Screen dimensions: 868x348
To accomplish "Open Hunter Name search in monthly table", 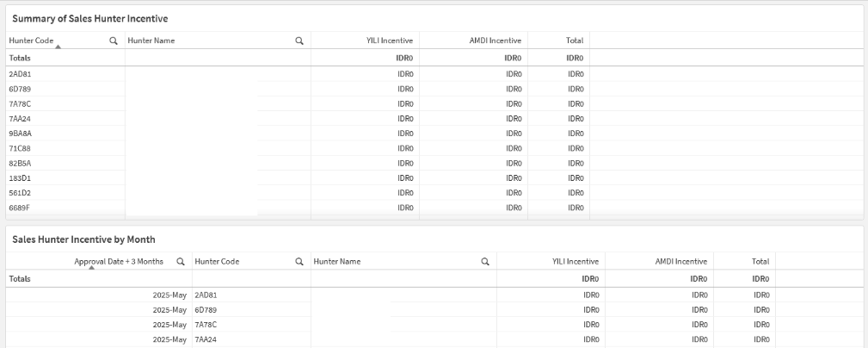I will pos(485,262).
